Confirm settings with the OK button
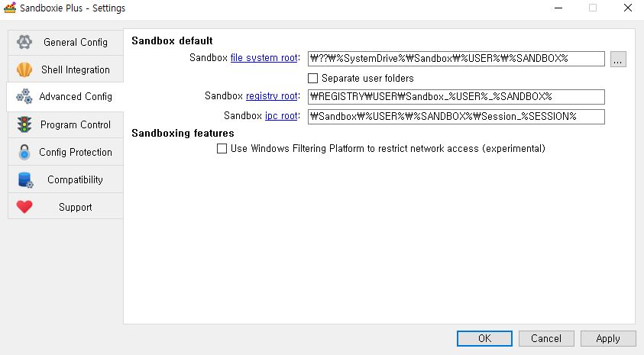Viewport: 644px width, 355px height. (484, 338)
